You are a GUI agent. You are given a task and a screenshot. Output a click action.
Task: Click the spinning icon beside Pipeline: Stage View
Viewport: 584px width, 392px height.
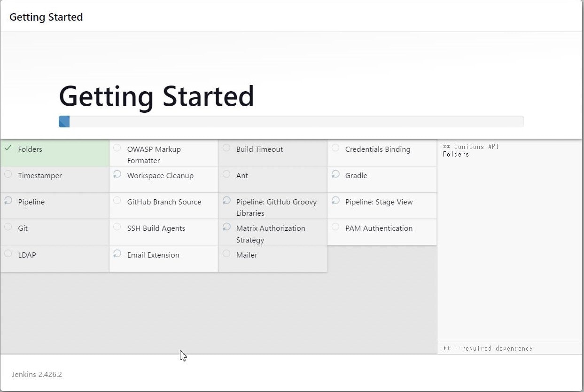pos(335,200)
